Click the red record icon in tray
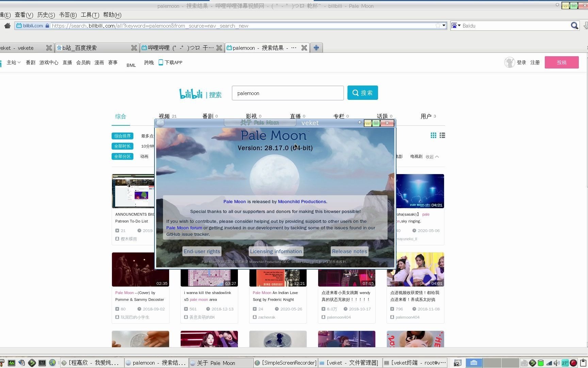This screenshot has width=588, height=368. pos(573,363)
